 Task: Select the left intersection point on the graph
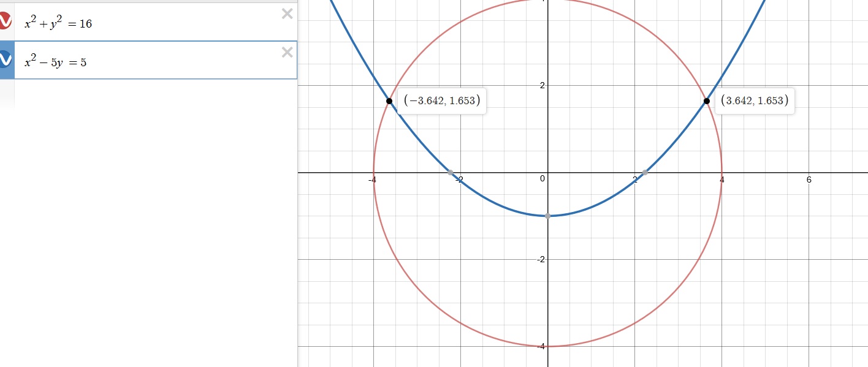point(389,101)
